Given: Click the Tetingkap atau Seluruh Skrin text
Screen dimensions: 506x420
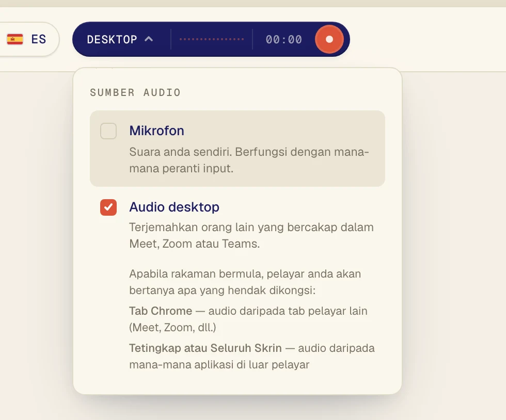Looking at the screenshot, I should (205, 348).
